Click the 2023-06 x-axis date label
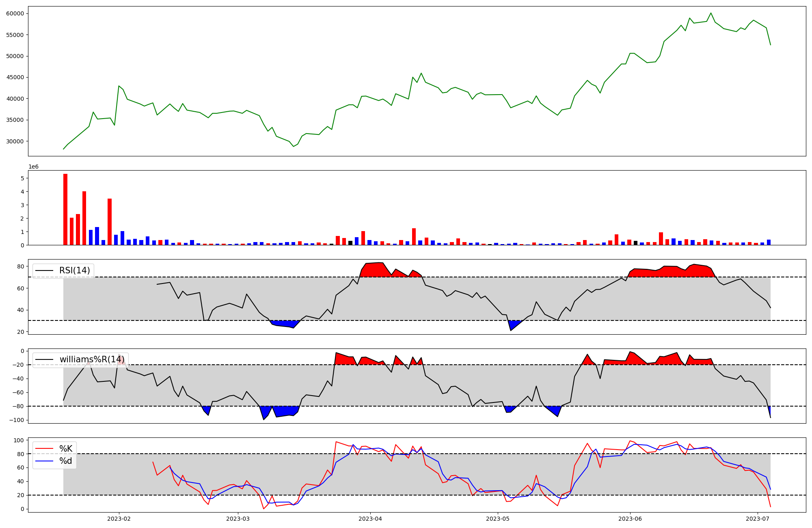 point(630,519)
